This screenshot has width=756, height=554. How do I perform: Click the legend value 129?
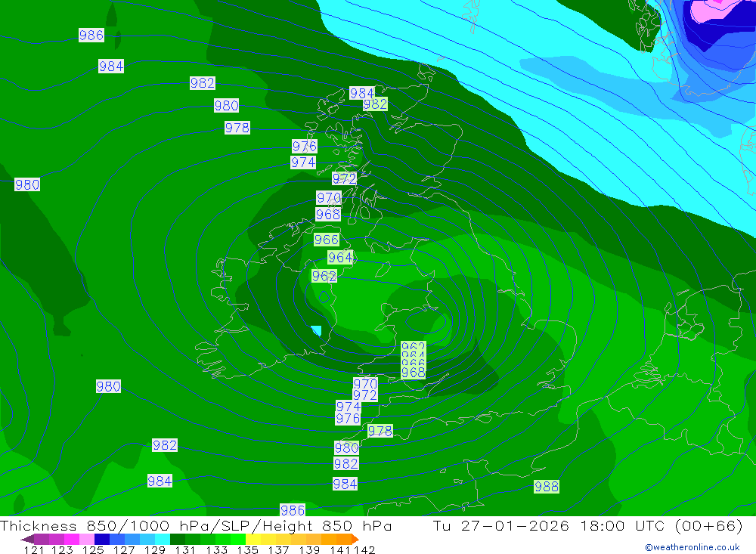155,549
